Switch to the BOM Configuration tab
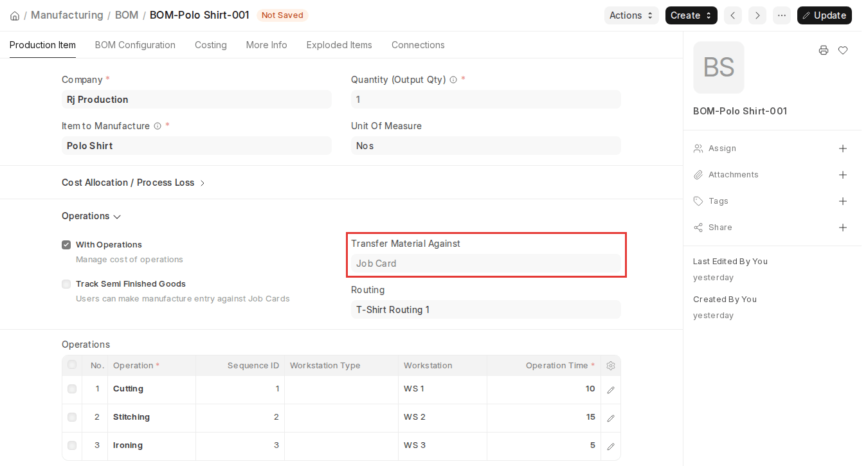868x466 pixels. point(135,45)
